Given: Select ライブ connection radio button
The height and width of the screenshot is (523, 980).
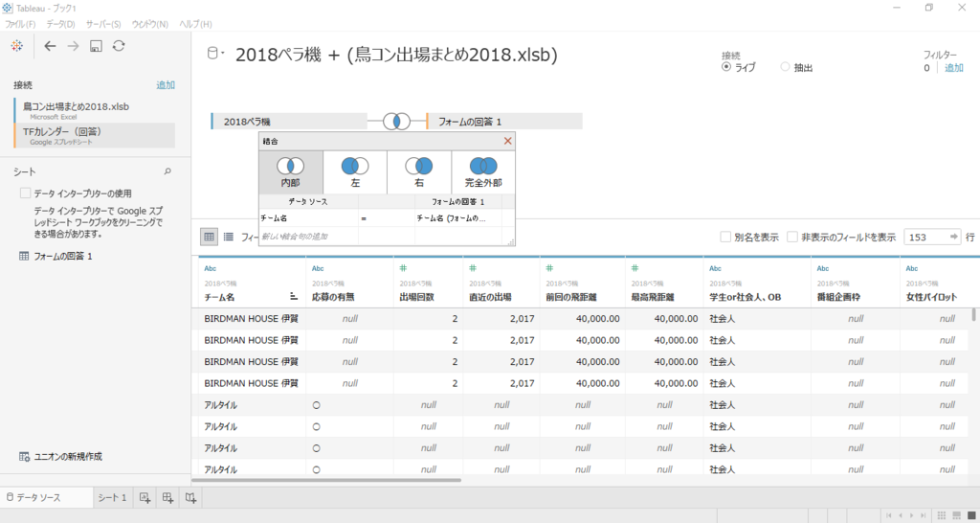Looking at the screenshot, I should 726,67.
